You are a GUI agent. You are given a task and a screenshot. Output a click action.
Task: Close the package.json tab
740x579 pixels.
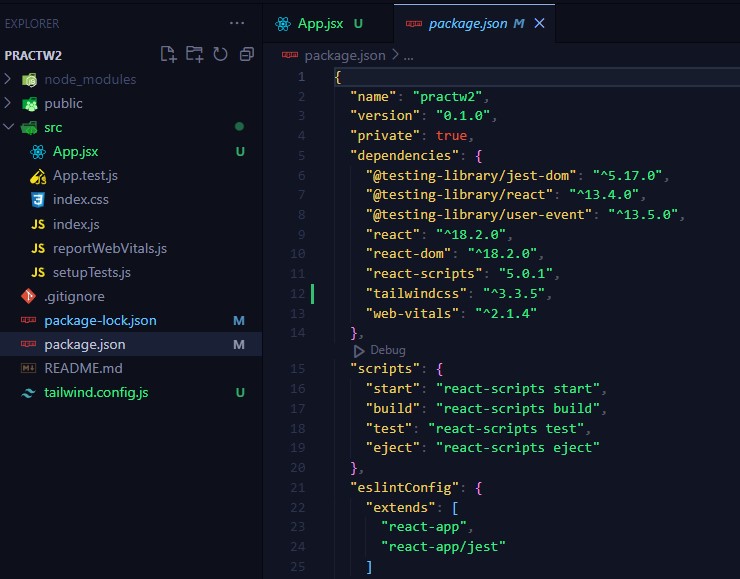tap(539, 23)
